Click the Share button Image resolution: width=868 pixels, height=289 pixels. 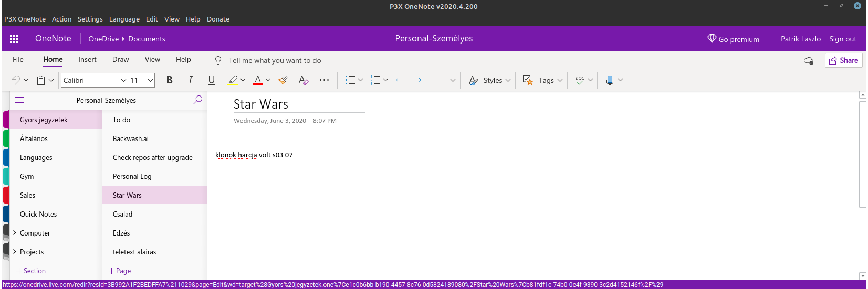tap(843, 60)
